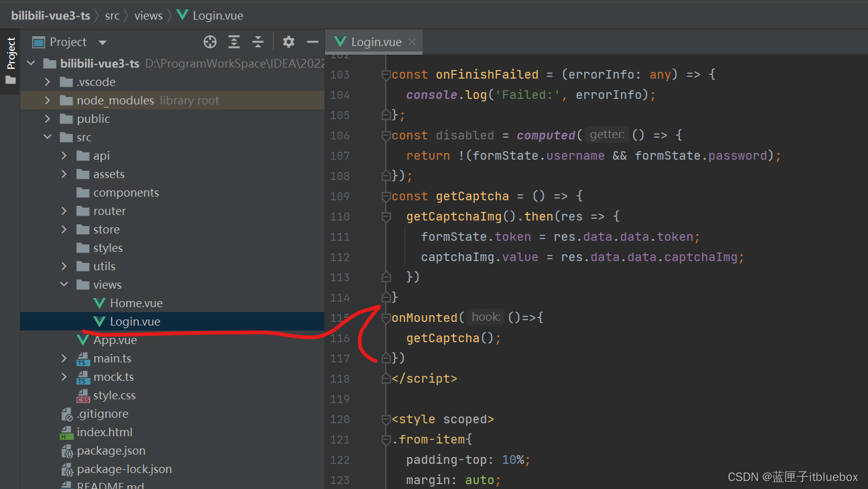
Task: Fold the onFinishFailed function at line 103
Action: point(386,75)
